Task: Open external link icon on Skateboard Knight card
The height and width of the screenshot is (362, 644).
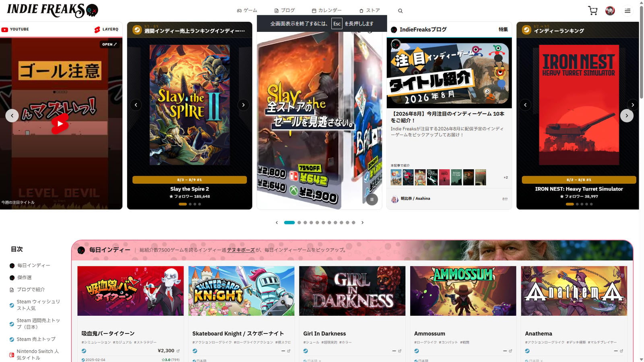Action: pos(289,351)
